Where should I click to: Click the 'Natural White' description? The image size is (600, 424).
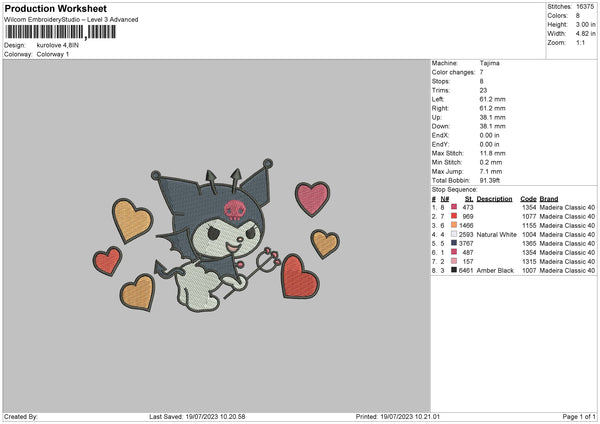pos(497,235)
